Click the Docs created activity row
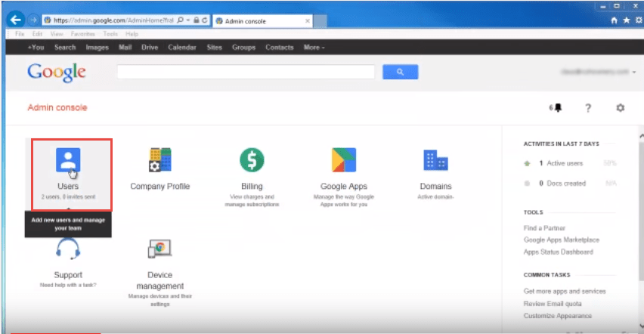 (x=570, y=183)
